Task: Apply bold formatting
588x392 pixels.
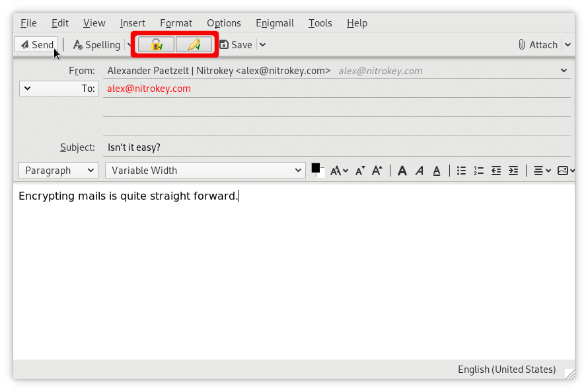Action: click(402, 171)
